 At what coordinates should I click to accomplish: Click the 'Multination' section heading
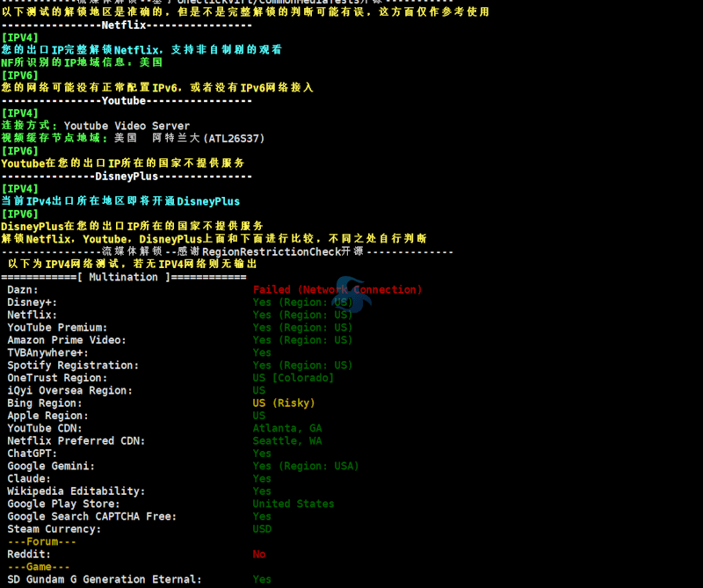tap(123, 277)
